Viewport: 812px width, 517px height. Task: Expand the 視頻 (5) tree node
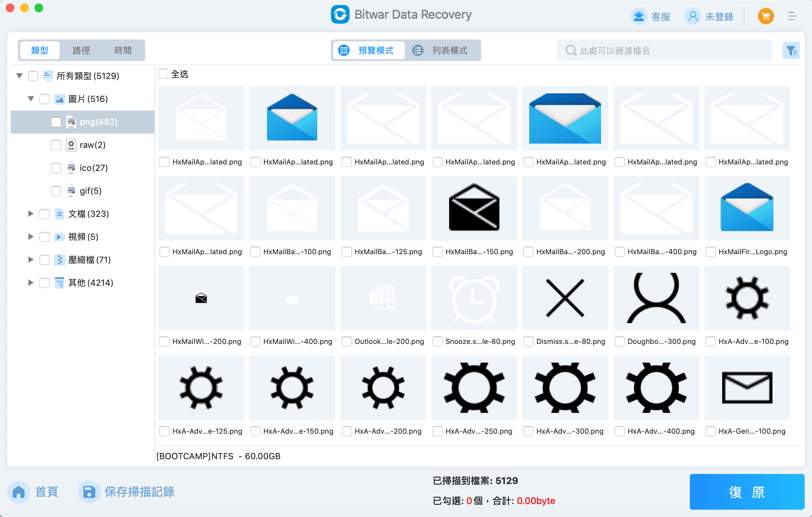coord(31,237)
